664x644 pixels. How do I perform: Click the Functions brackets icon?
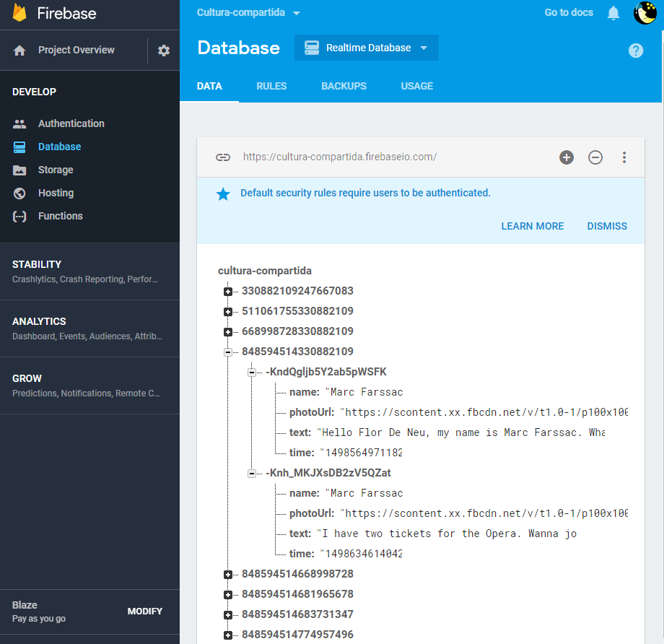[x=19, y=217]
